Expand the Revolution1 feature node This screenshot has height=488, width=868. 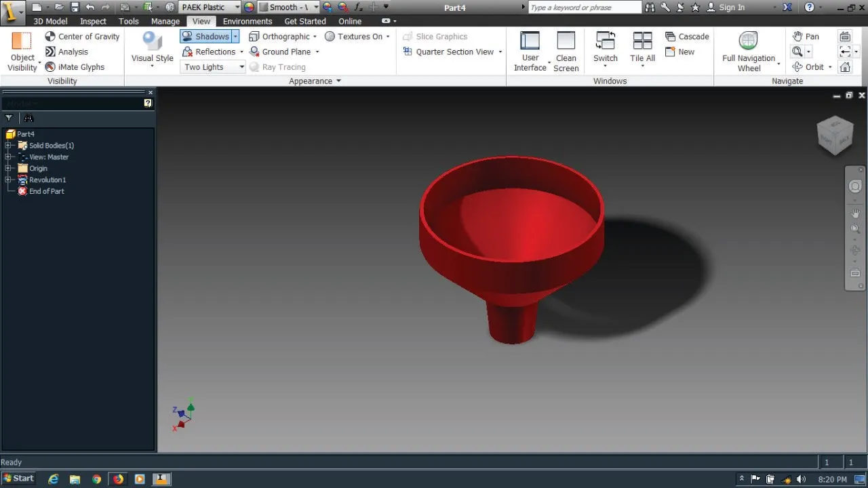(8, 180)
